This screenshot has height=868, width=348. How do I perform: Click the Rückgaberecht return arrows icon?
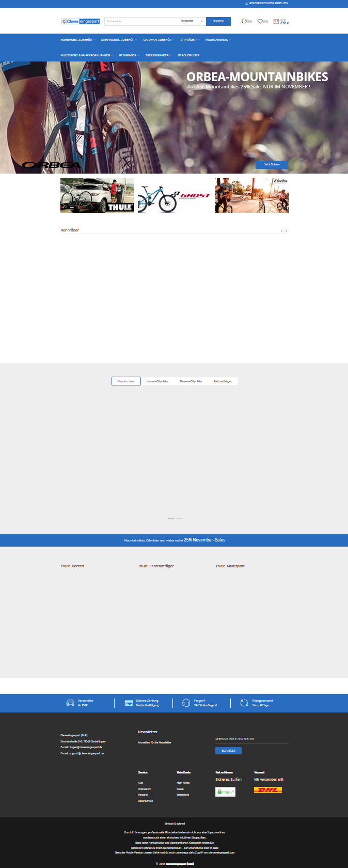[244, 703]
